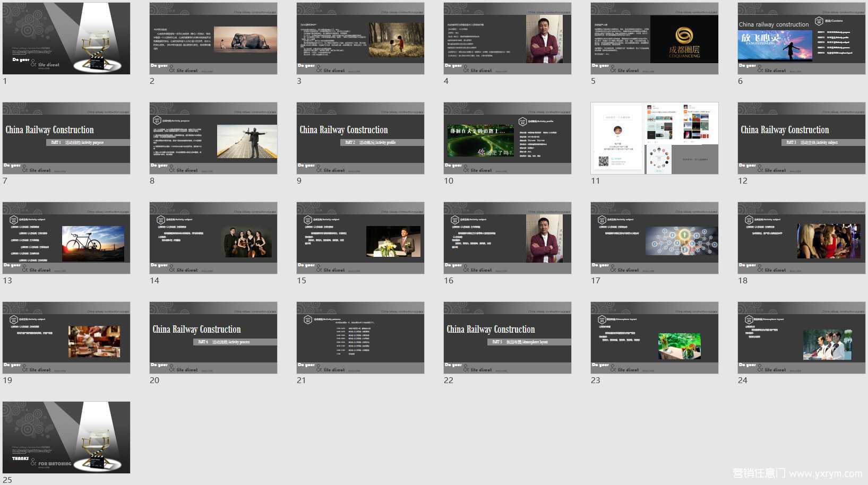This screenshot has width=868, height=485.
Task: Choose slide 4 showing man in red jacket
Action: (508, 38)
